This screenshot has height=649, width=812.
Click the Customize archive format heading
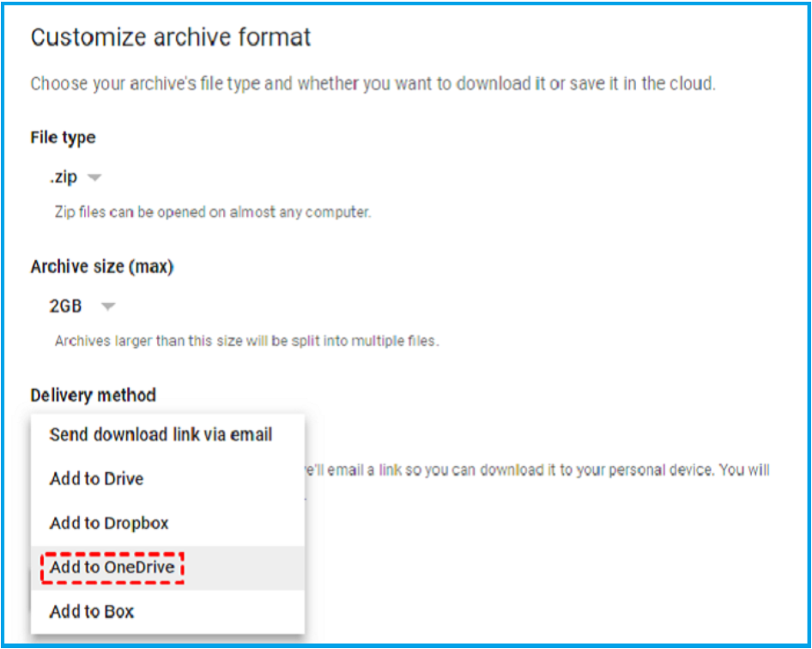170,37
